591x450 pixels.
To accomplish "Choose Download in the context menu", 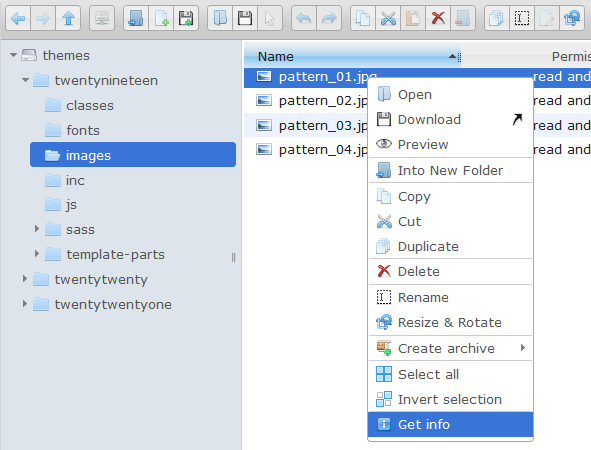I will [x=450, y=119].
